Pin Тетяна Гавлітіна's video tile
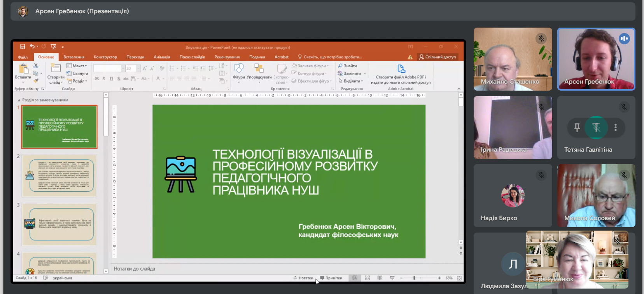The height and width of the screenshot is (294, 644). [x=577, y=127]
